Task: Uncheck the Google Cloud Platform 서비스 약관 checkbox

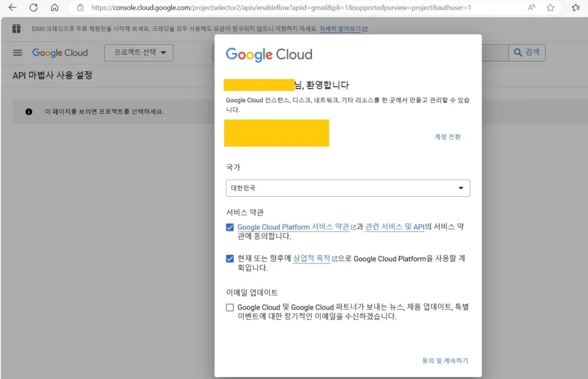Action: [230, 227]
